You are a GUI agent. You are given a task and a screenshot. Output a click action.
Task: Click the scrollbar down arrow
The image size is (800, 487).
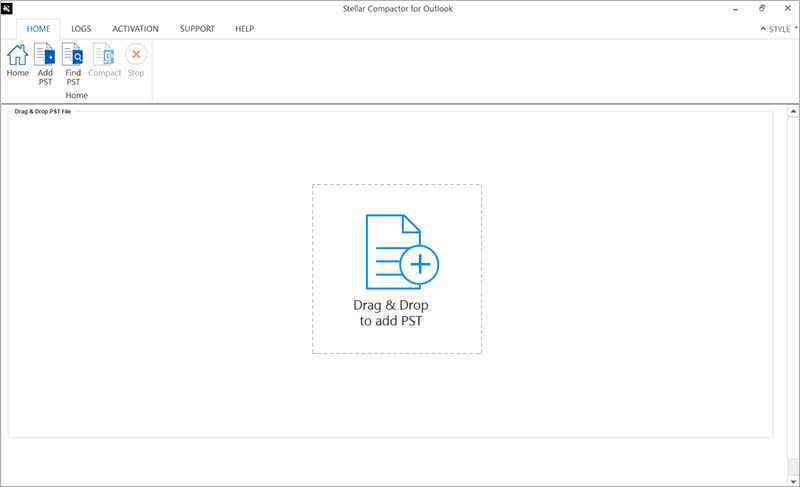(x=793, y=481)
